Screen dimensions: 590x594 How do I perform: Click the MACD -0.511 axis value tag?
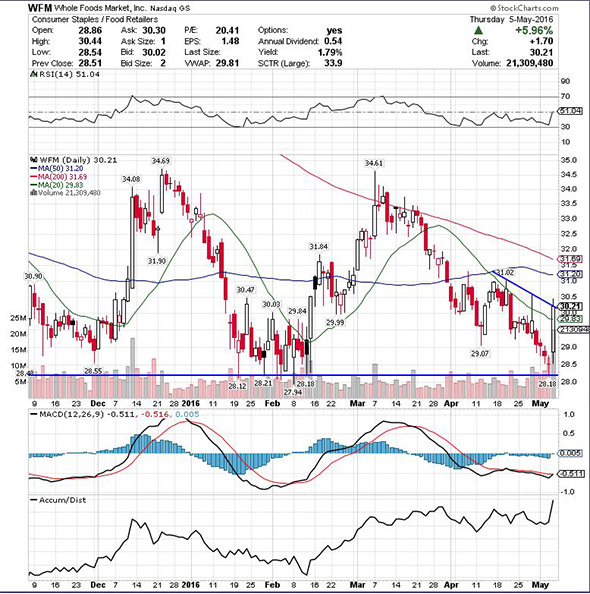pyautogui.click(x=571, y=474)
